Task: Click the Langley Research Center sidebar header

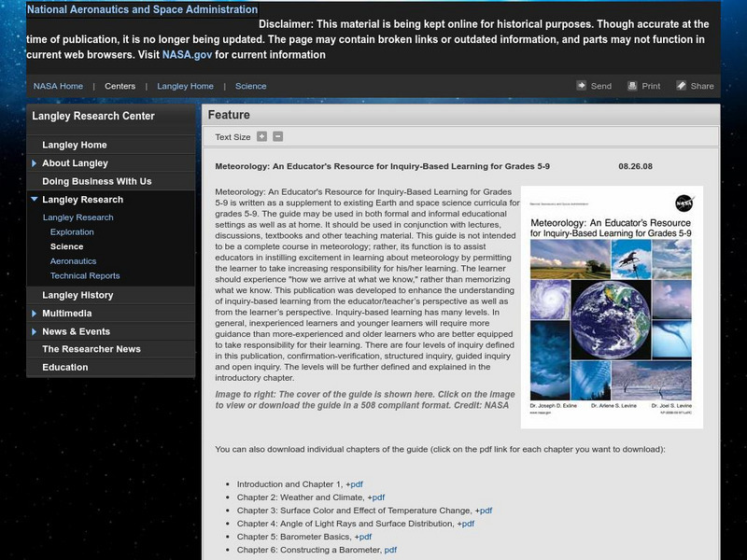Action: pos(93,116)
